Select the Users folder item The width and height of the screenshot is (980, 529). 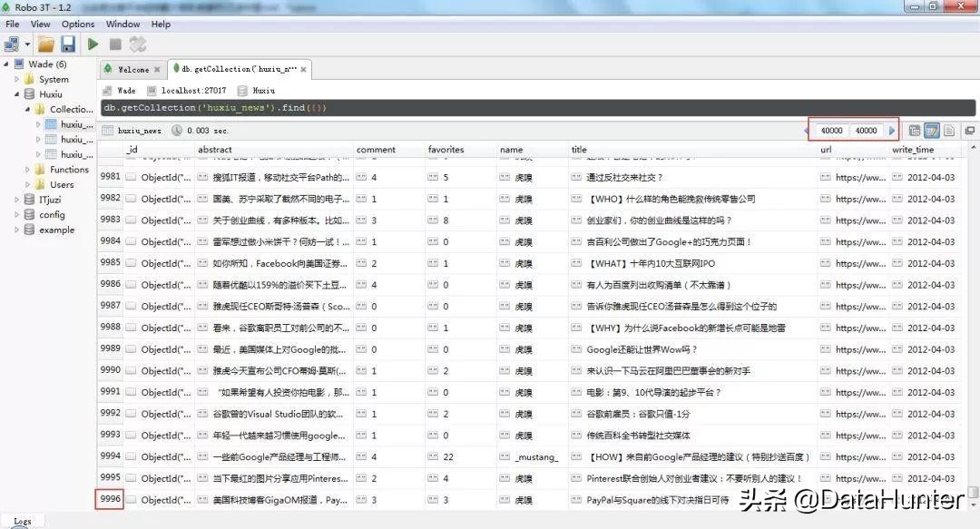click(62, 184)
